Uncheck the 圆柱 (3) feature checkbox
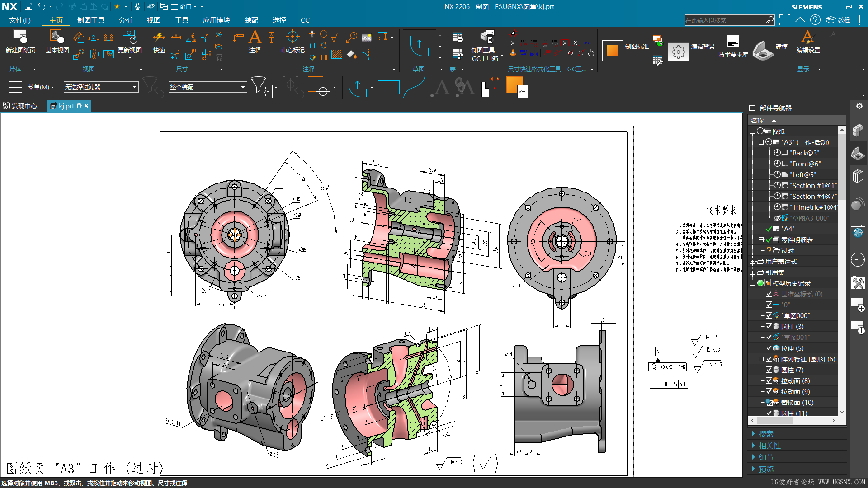The width and height of the screenshot is (868, 488). pyautogui.click(x=769, y=326)
